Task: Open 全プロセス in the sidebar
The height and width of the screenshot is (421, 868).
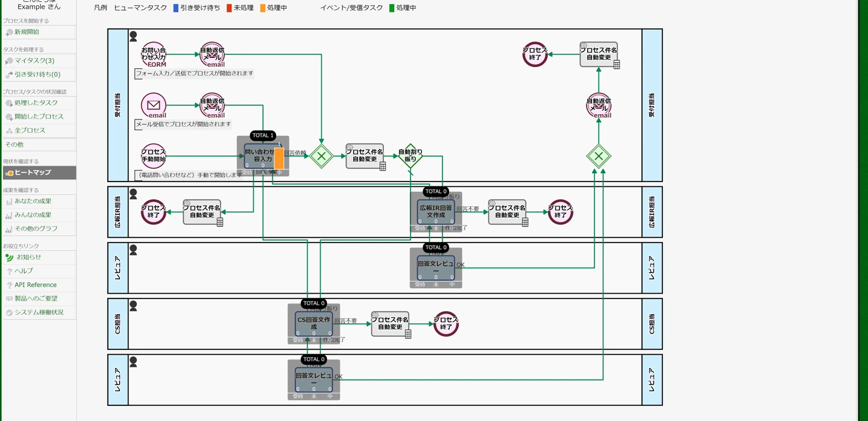Action: pos(30,130)
